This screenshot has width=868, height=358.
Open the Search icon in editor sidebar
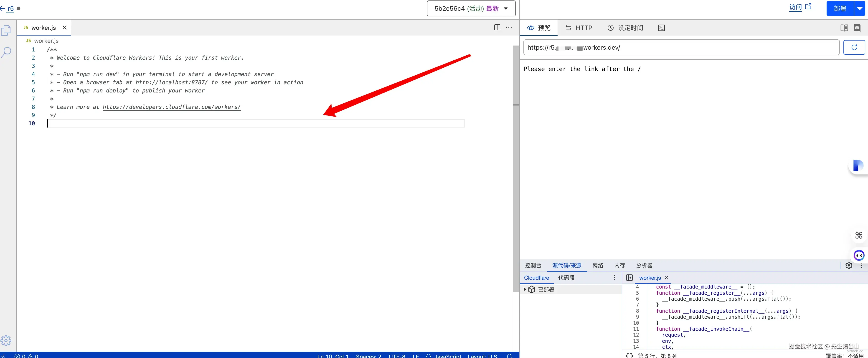[x=6, y=52]
